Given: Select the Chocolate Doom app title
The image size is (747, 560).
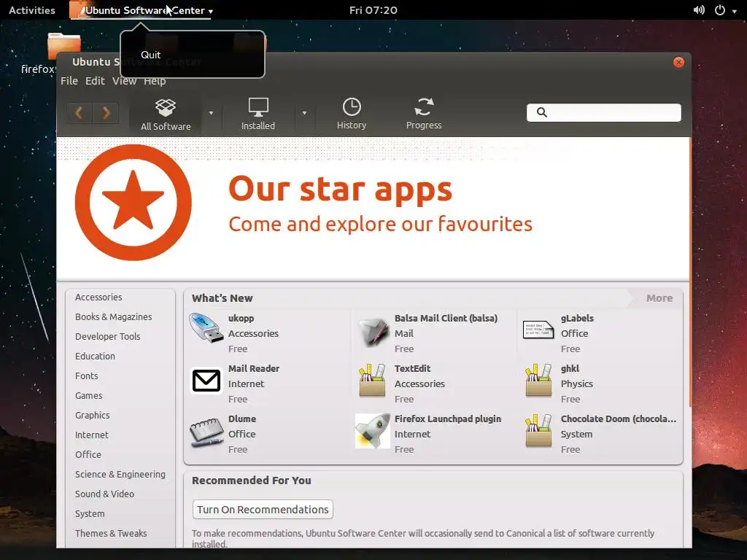Looking at the screenshot, I should (x=619, y=419).
